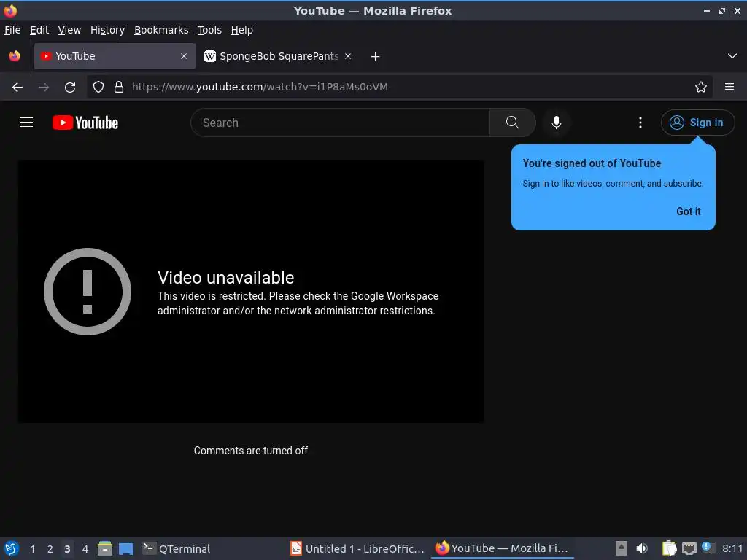Open the taskbar application launcher menu
Viewport: 747px width, 560px height.
click(x=12, y=548)
